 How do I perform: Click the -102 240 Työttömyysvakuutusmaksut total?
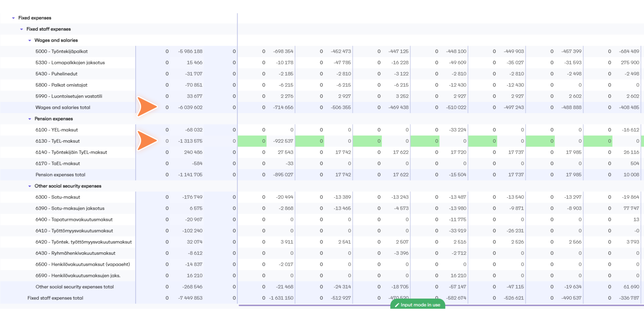(192, 231)
